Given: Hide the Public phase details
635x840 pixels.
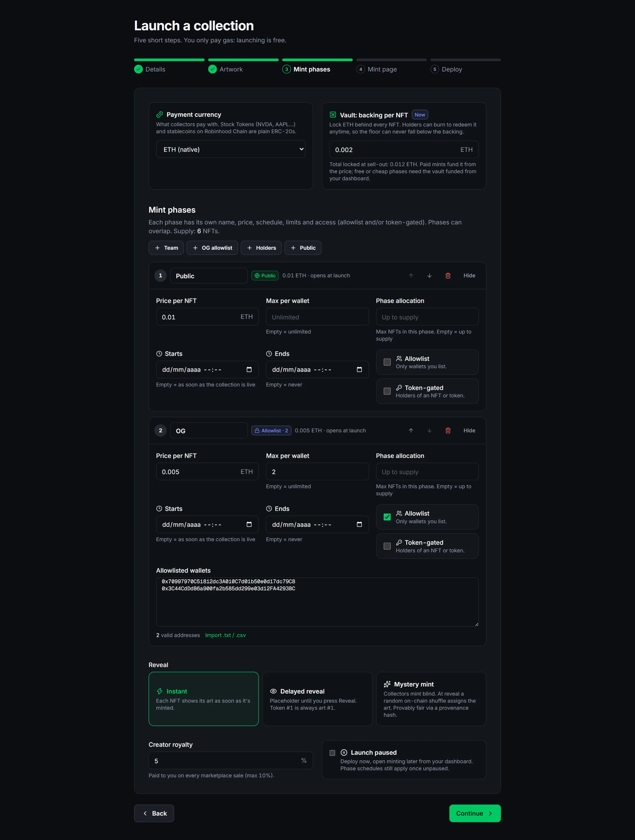Looking at the screenshot, I should pyautogui.click(x=469, y=276).
